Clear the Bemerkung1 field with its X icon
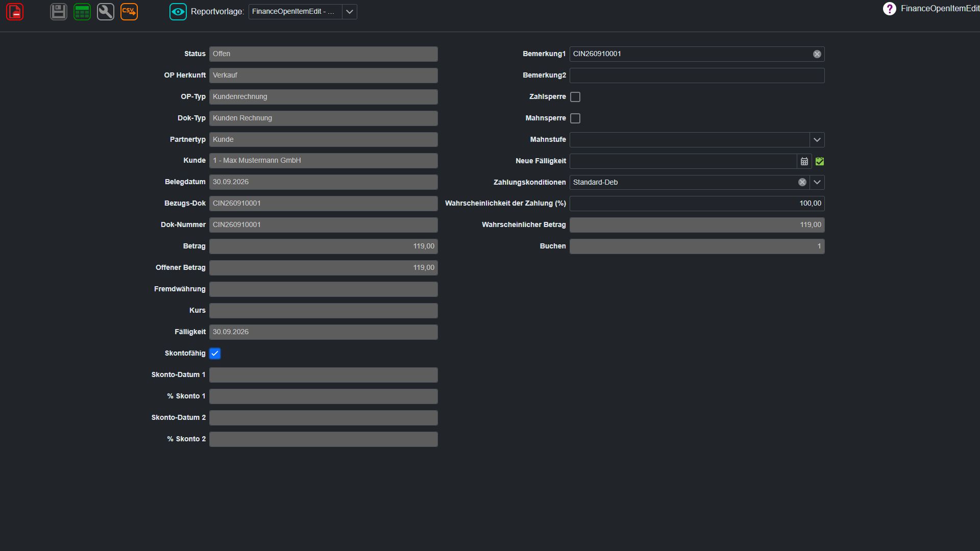The width and height of the screenshot is (980, 551). [x=817, y=54]
